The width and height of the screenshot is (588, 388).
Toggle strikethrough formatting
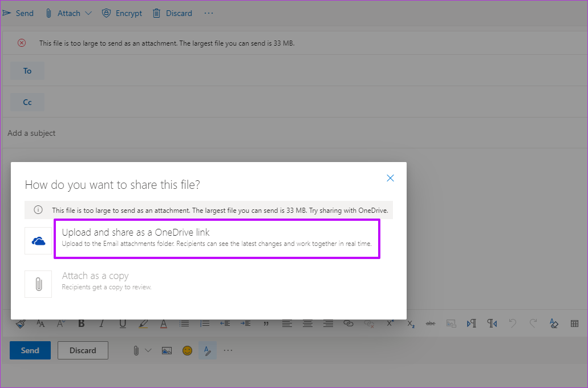pyautogui.click(x=431, y=324)
